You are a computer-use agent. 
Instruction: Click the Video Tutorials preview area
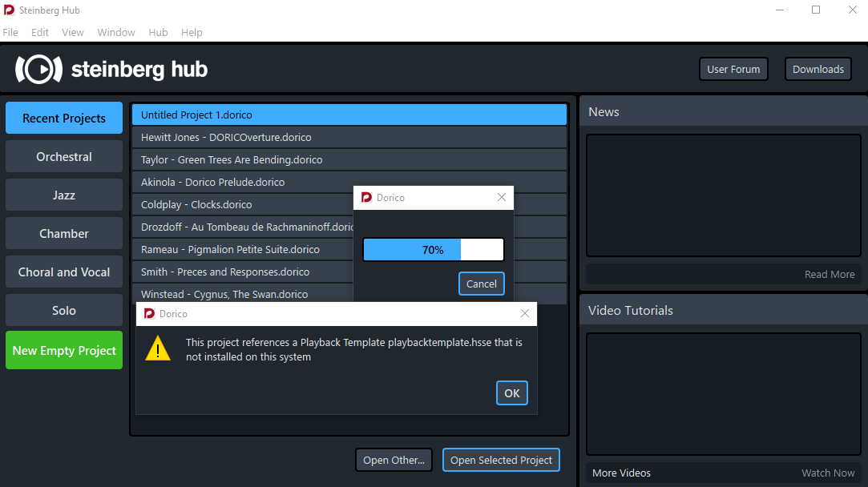click(724, 394)
